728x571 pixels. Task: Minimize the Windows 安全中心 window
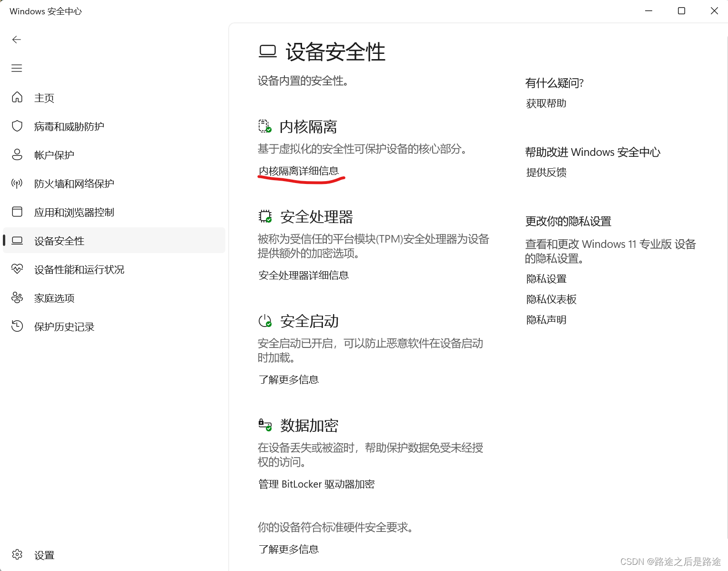[x=648, y=10]
